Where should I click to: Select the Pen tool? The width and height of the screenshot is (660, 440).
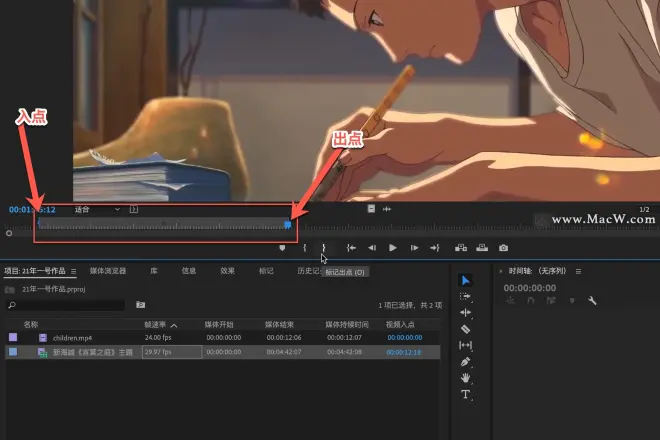465,362
